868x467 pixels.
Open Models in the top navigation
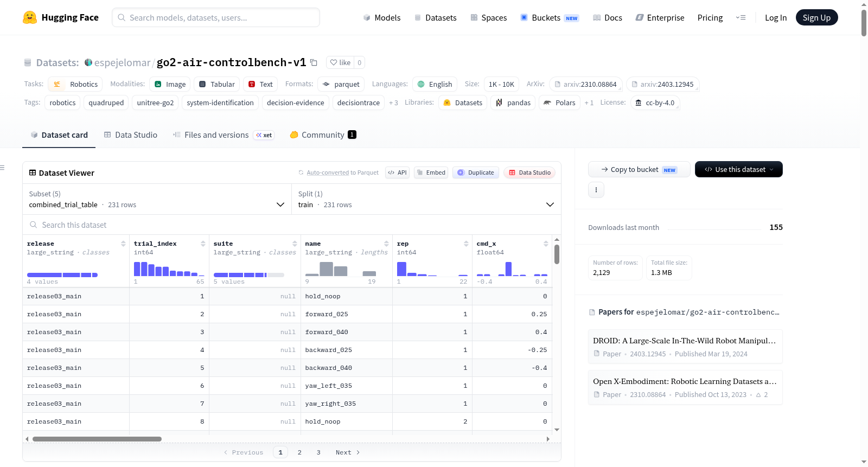382,17
